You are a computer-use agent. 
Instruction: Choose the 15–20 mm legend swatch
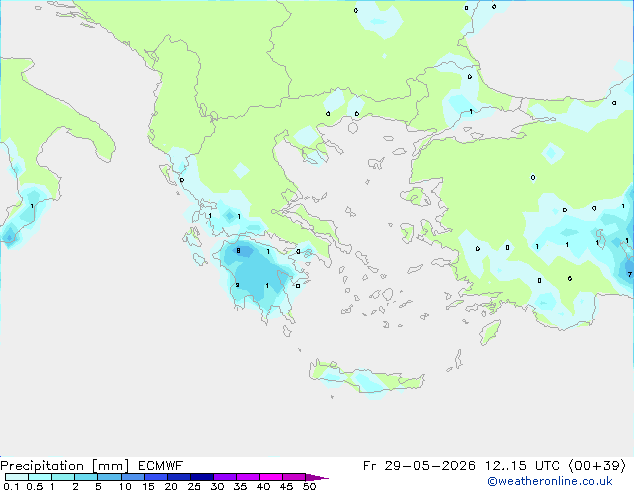coord(156,477)
